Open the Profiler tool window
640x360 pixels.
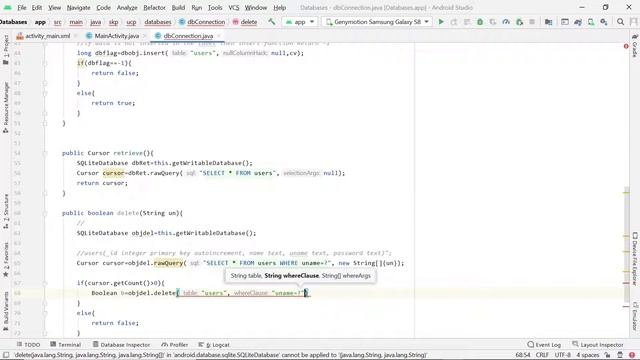[x=175, y=344]
